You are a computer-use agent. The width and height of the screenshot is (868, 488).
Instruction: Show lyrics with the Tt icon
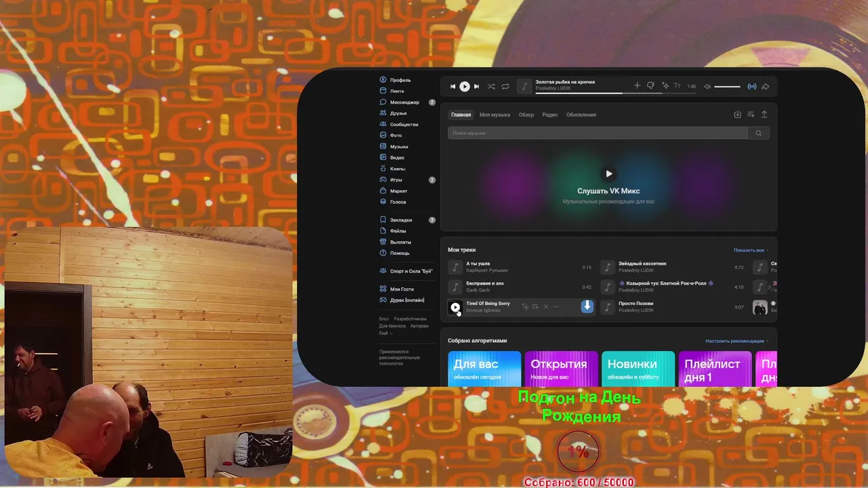pos(677,86)
